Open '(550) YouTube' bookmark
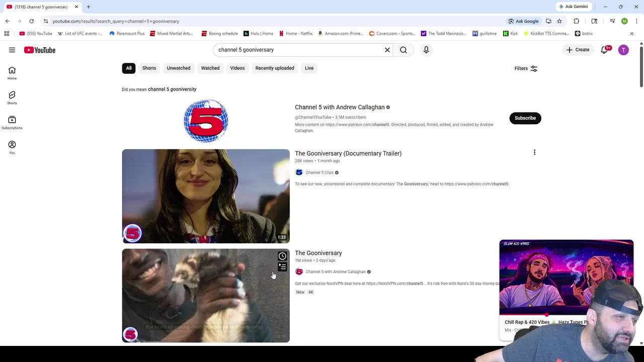Viewport: 644px width, 362px height. click(36, 34)
